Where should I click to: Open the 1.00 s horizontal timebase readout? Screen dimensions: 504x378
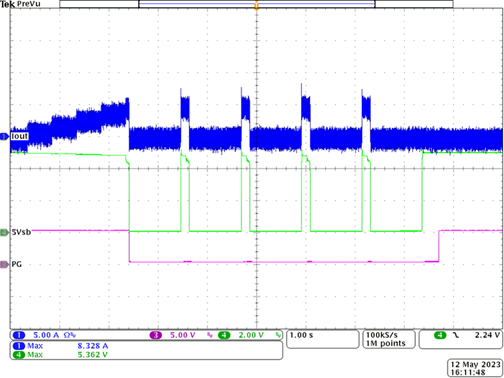tap(322, 339)
